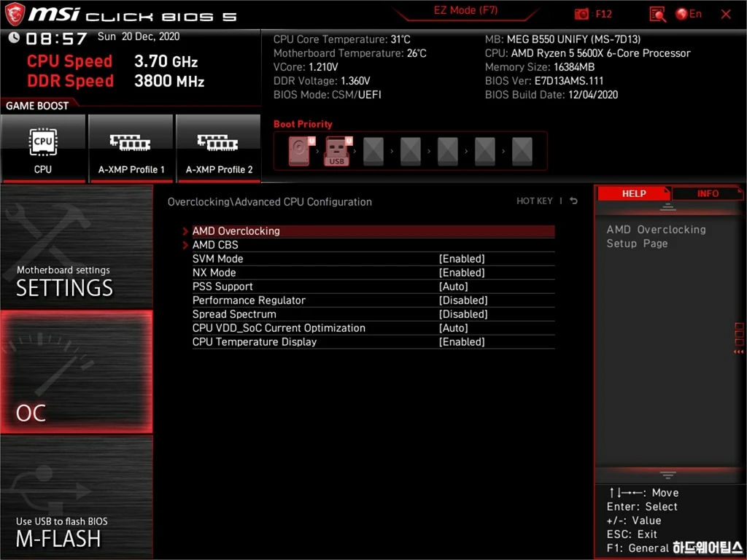Click the second empty boot priority slot

tap(411, 152)
